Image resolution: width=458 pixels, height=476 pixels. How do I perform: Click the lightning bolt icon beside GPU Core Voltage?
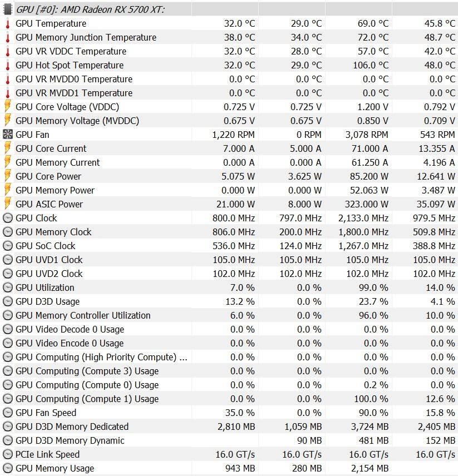pyautogui.click(x=8, y=107)
